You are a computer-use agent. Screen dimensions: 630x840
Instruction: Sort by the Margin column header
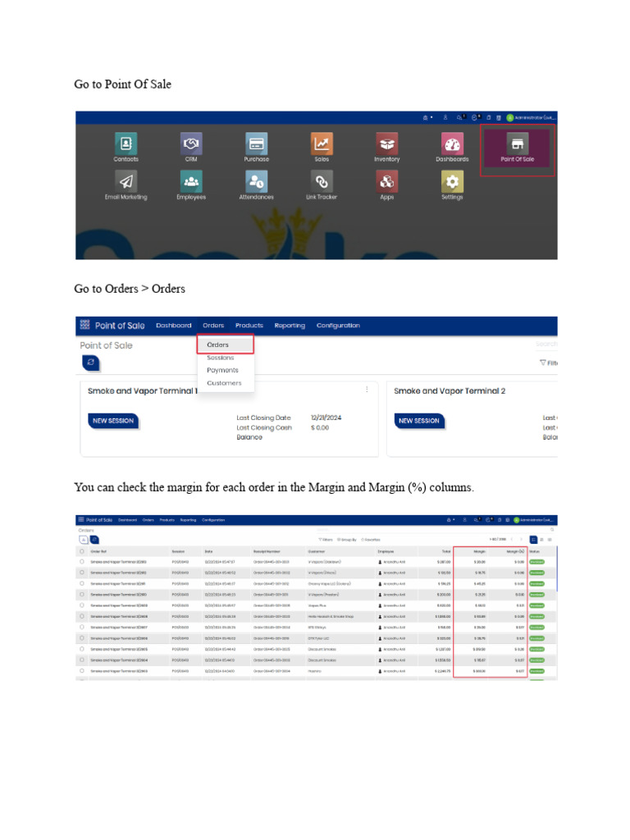click(x=479, y=551)
